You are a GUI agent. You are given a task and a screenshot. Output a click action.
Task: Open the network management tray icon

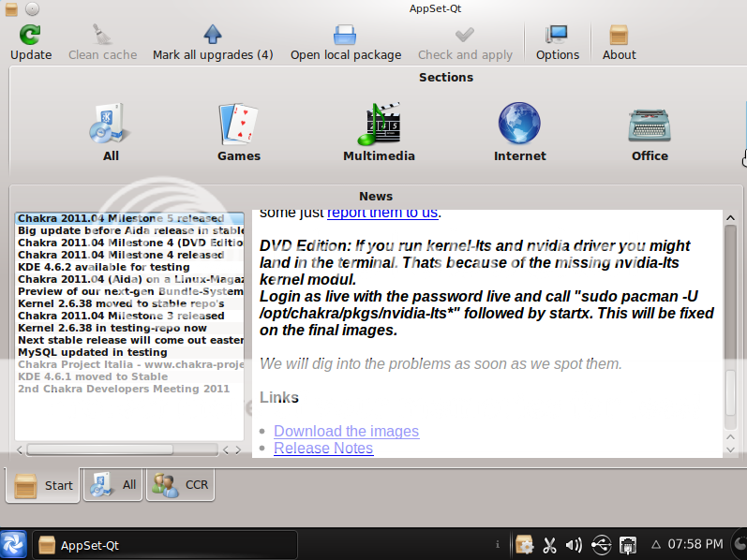tap(628, 545)
